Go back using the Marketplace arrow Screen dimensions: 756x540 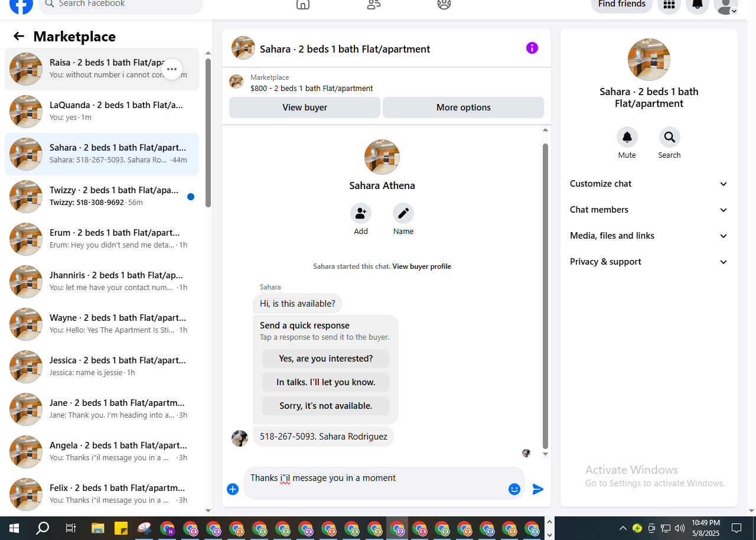(19, 37)
